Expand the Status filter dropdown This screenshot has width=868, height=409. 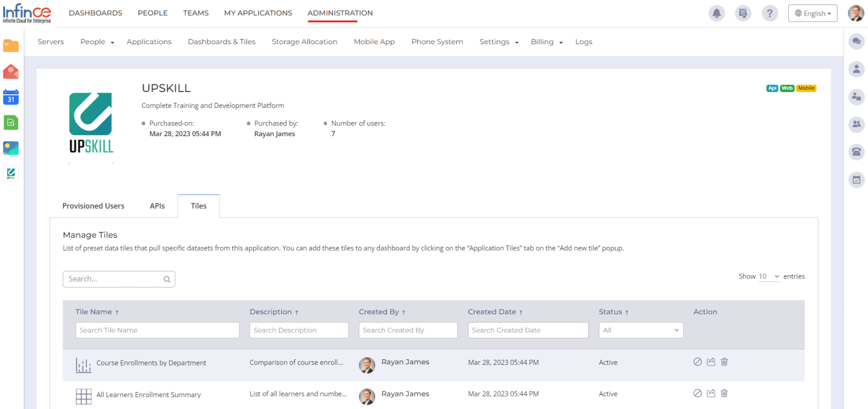[x=641, y=330]
